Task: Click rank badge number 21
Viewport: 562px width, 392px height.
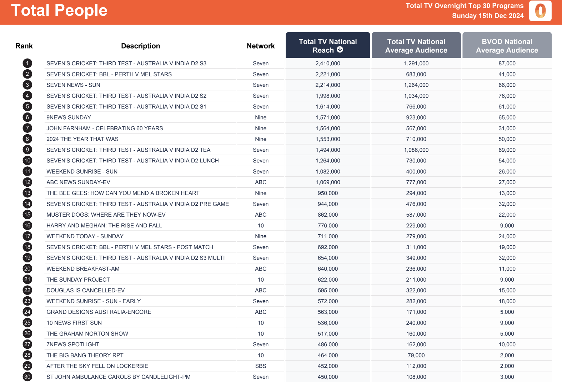Action: pos(27,280)
